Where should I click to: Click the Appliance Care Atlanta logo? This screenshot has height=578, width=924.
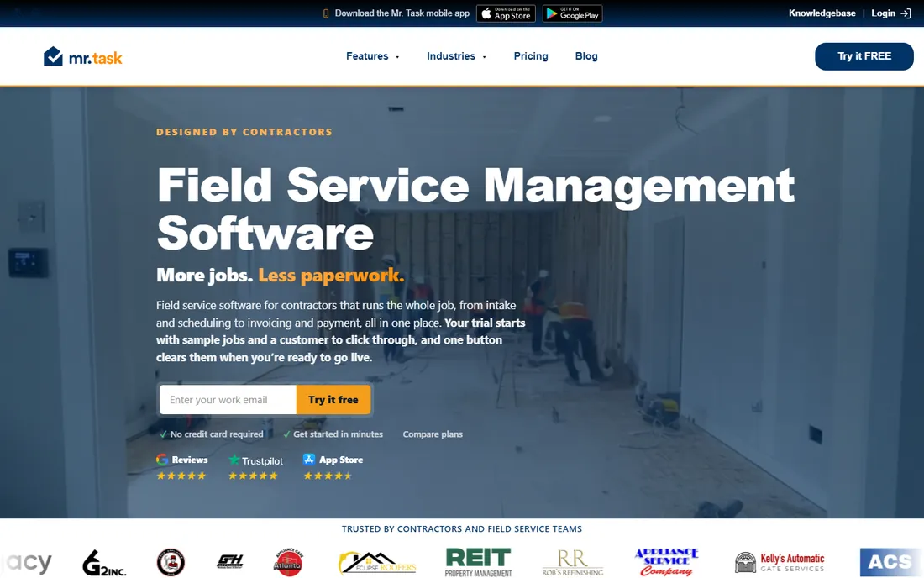tap(288, 562)
